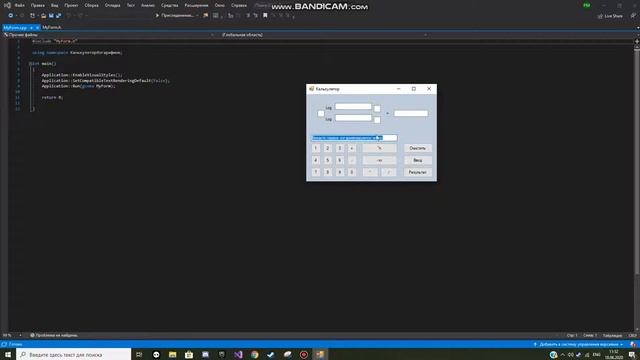This screenshot has height=360, width=640.
Task: Click digit 3 on the calculator keypad
Action: [x=340, y=148]
